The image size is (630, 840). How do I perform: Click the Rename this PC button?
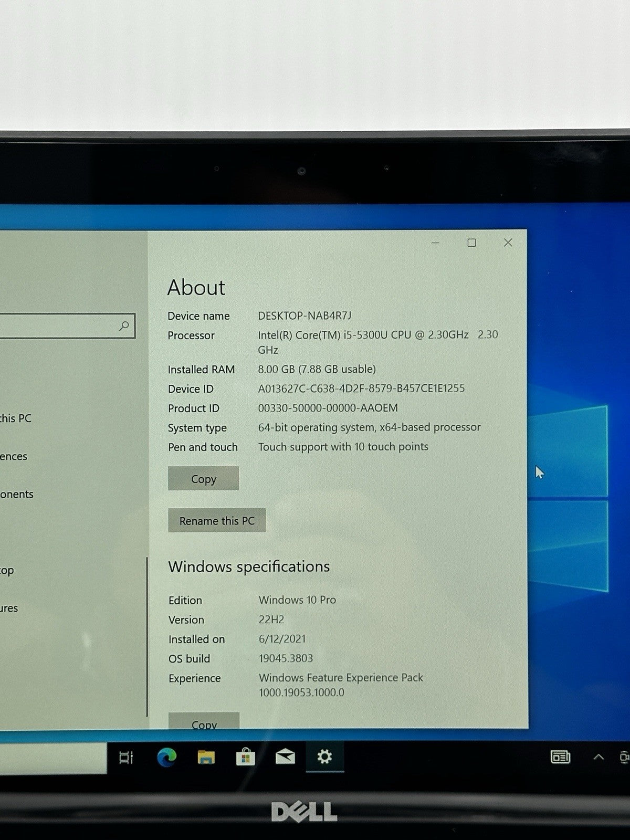pyautogui.click(x=217, y=520)
